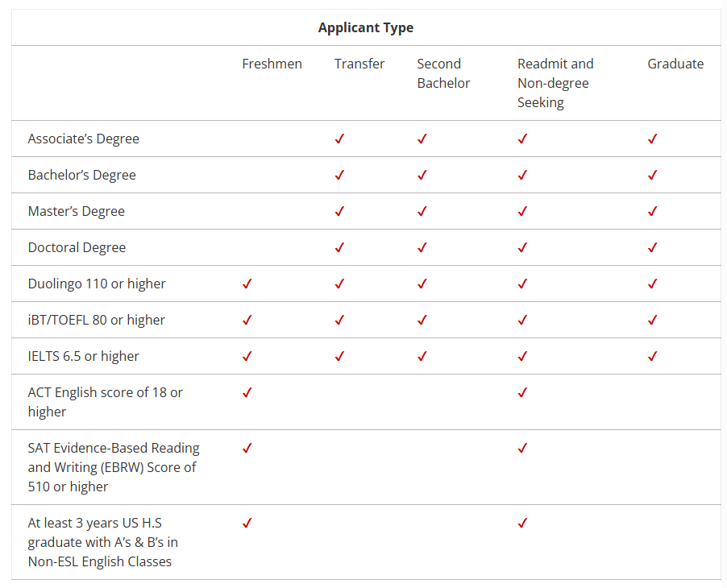Click the Second Bachelor column header
727x588 pixels.
pyautogui.click(x=443, y=73)
